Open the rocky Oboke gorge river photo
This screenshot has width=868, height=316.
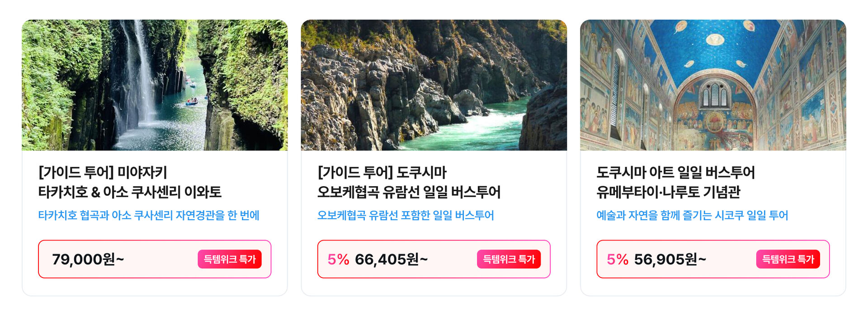click(434, 85)
